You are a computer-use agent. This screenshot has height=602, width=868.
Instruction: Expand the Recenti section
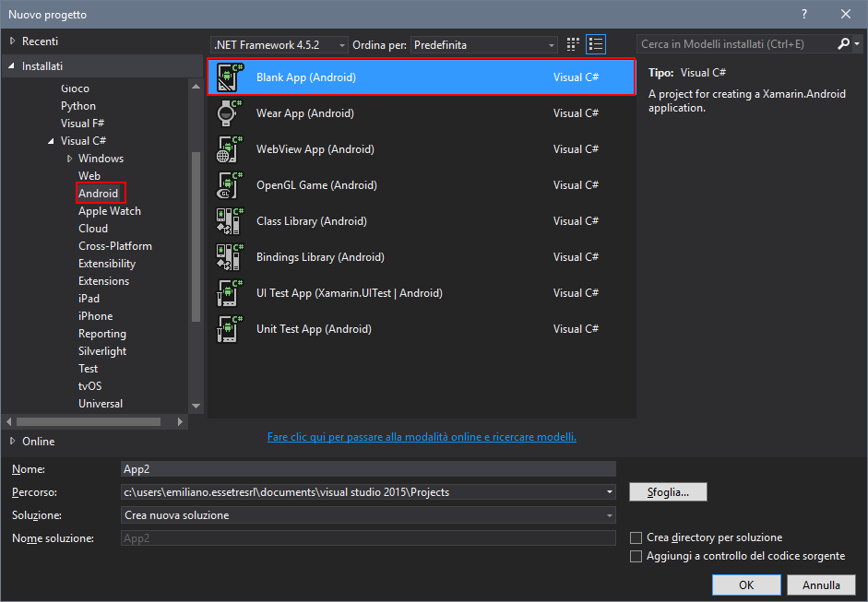point(13,41)
